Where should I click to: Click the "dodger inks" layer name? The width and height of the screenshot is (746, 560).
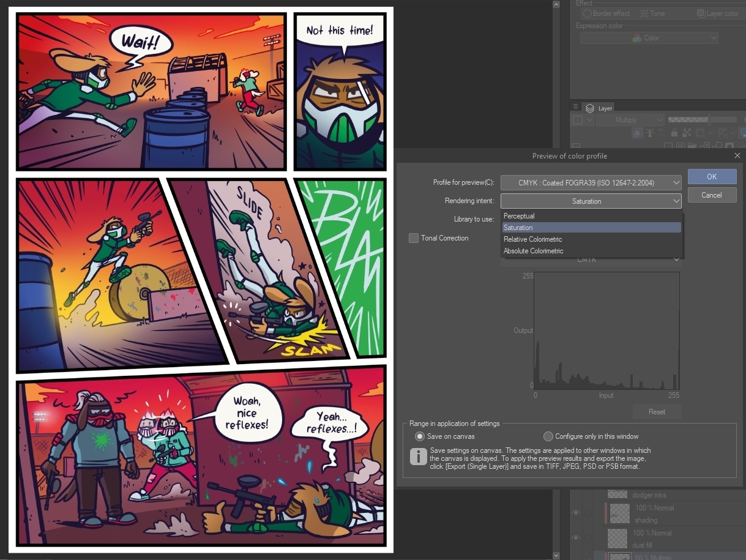coord(649,495)
